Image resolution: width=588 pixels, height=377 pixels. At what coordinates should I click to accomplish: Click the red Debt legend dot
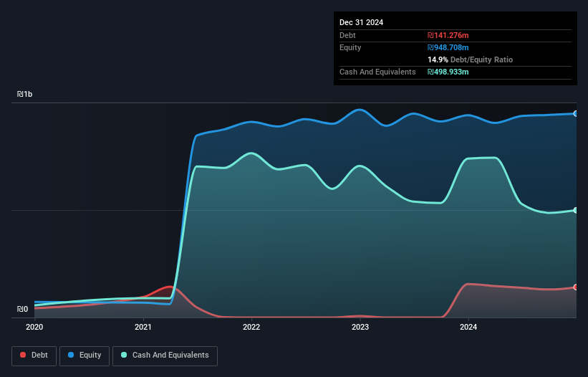23,355
